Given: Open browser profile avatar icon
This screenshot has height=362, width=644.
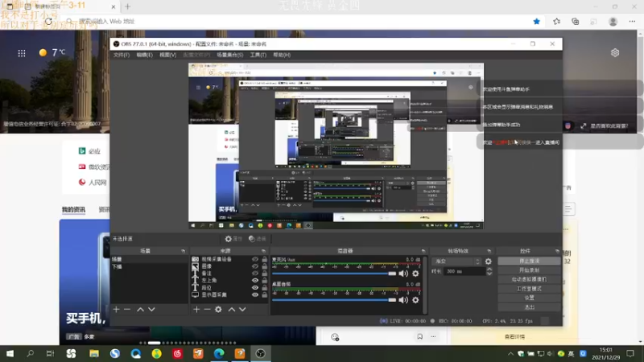Looking at the screenshot, I should pos(613,22).
